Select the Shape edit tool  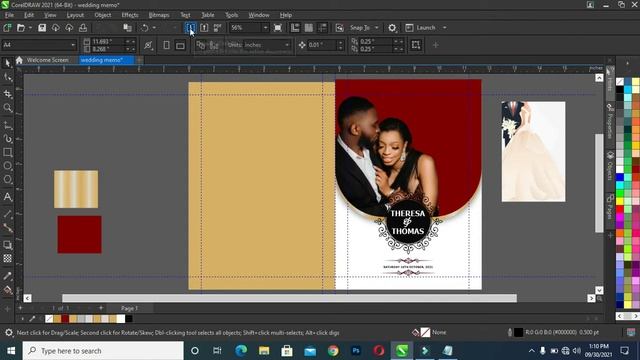[7, 77]
